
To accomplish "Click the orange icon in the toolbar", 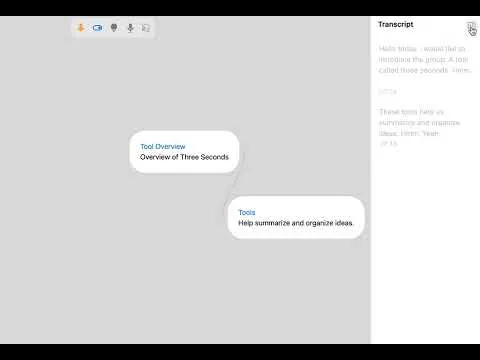I will coord(80,28).
